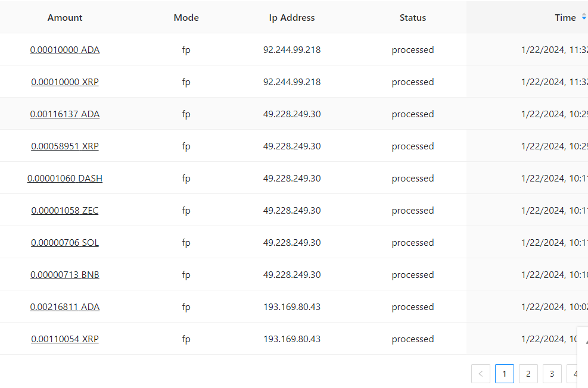Click the 0.00116137 ADA link
588x388 pixels.
65,114
